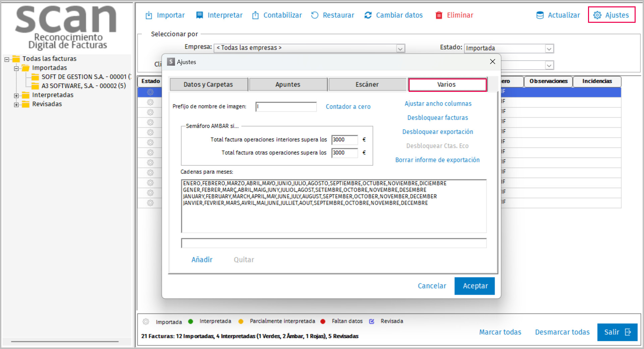Viewport: 644px width, 349px height.
Task: Collapse the Importadas tree node
Action: pos(16,68)
